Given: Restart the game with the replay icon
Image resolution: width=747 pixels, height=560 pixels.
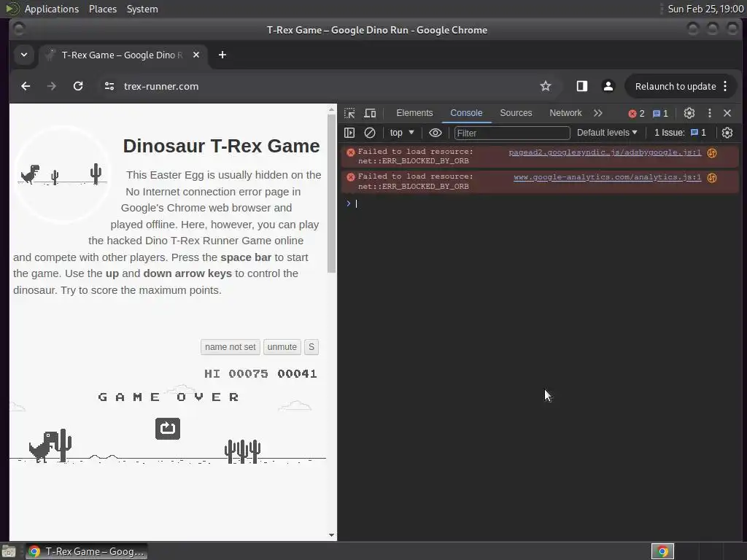Looking at the screenshot, I should tap(168, 429).
